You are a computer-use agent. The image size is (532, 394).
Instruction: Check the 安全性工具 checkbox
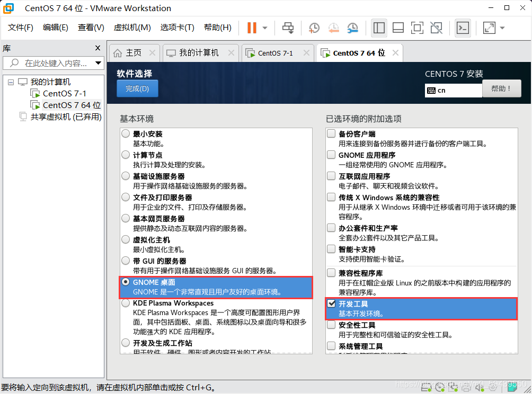331,325
